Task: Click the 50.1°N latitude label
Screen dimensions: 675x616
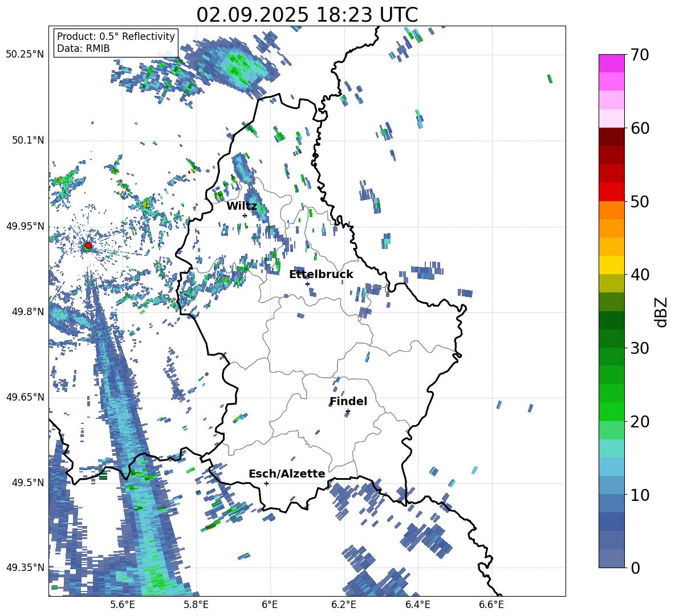Action: click(x=27, y=140)
